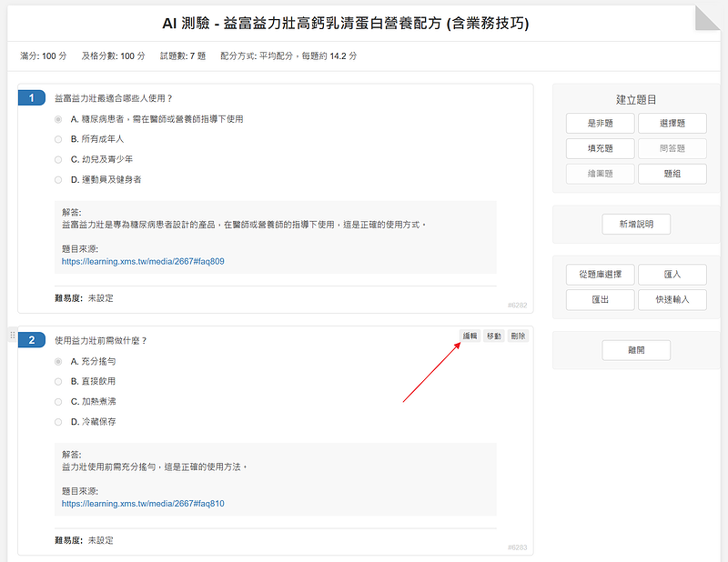Click the 匯出 export button
The height and width of the screenshot is (562, 728).
600,299
